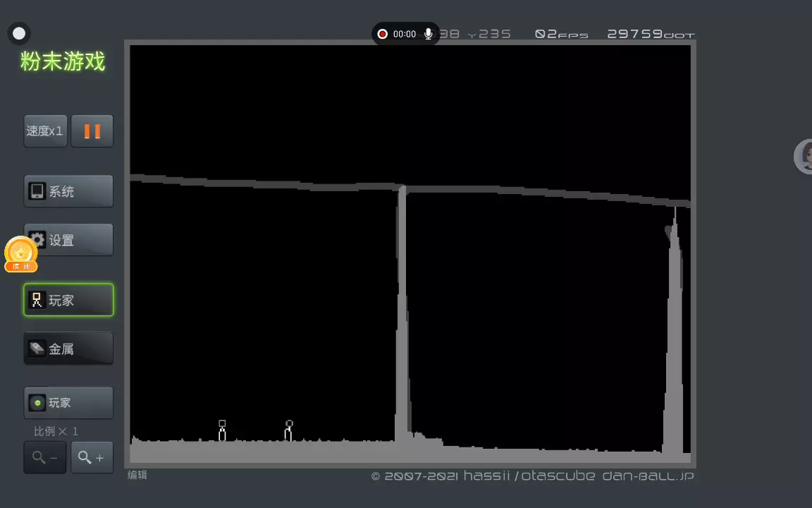Click the 粉末游戏 game title
The width and height of the screenshot is (812, 508).
63,61
